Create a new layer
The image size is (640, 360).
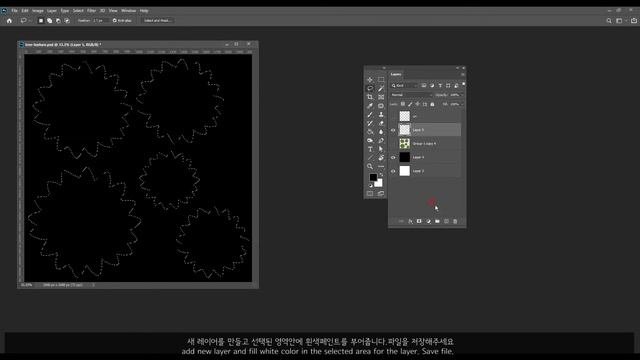tap(446, 221)
